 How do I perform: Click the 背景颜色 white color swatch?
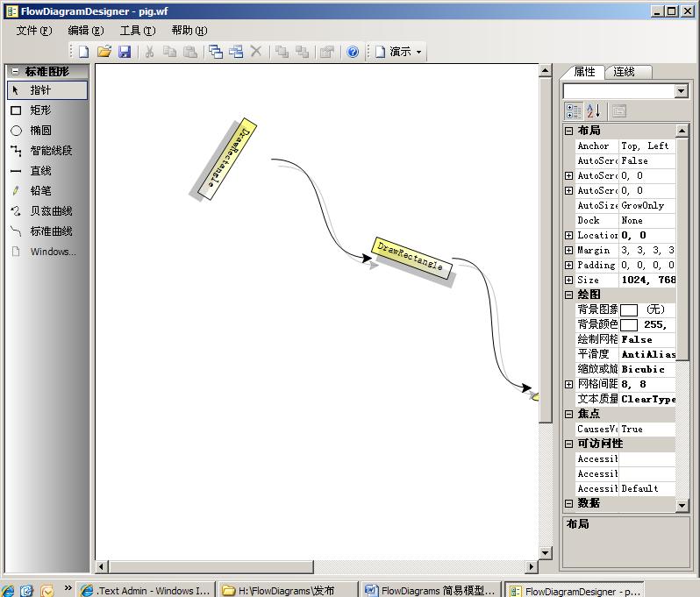point(629,324)
